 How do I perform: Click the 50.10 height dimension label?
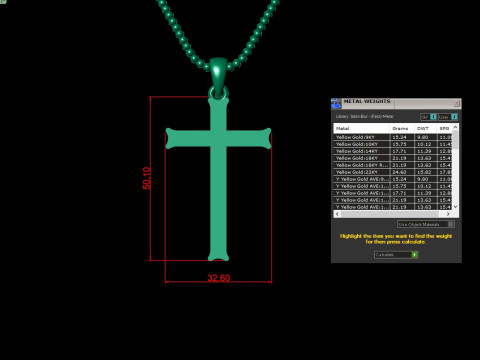147,178
